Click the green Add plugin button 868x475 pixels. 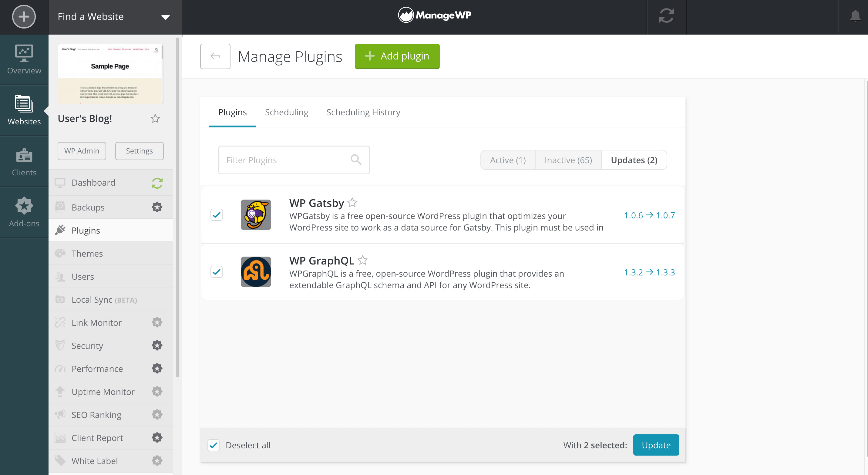(397, 56)
